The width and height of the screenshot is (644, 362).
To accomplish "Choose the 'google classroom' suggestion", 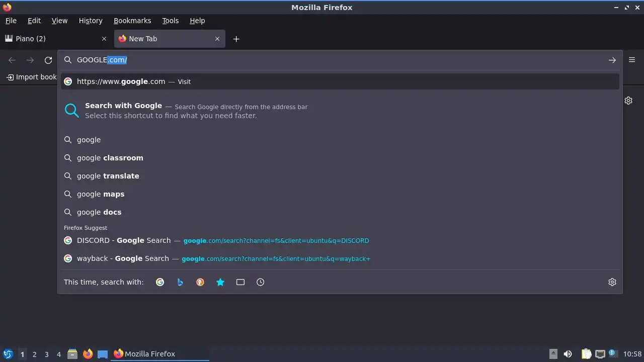I will (x=340, y=158).
